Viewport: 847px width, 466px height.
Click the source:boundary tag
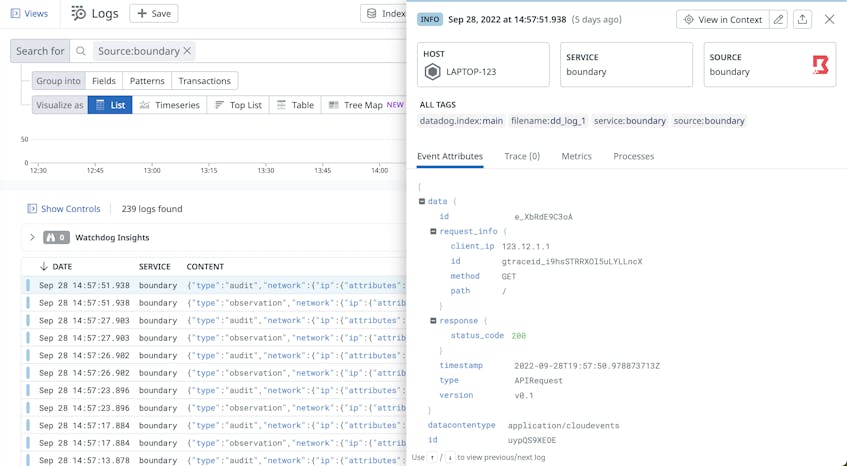pos(709,121)
